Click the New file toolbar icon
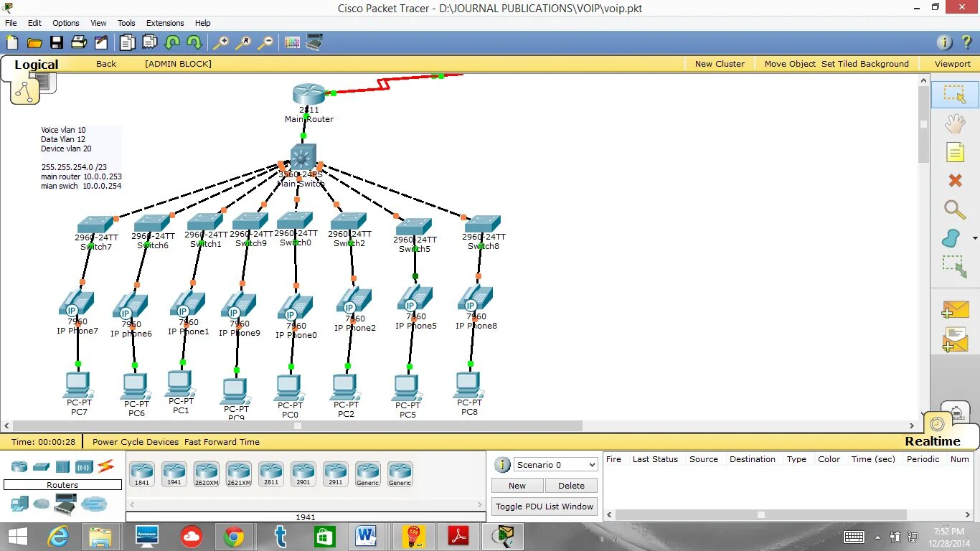Image resolution: width=980 pixels, height=551 pixels. 12,42
